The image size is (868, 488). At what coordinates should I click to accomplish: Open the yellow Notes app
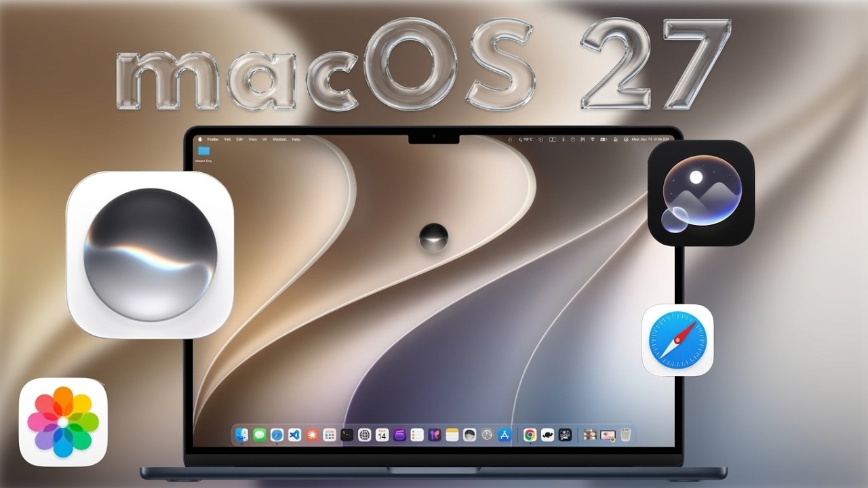coord(452,435)
